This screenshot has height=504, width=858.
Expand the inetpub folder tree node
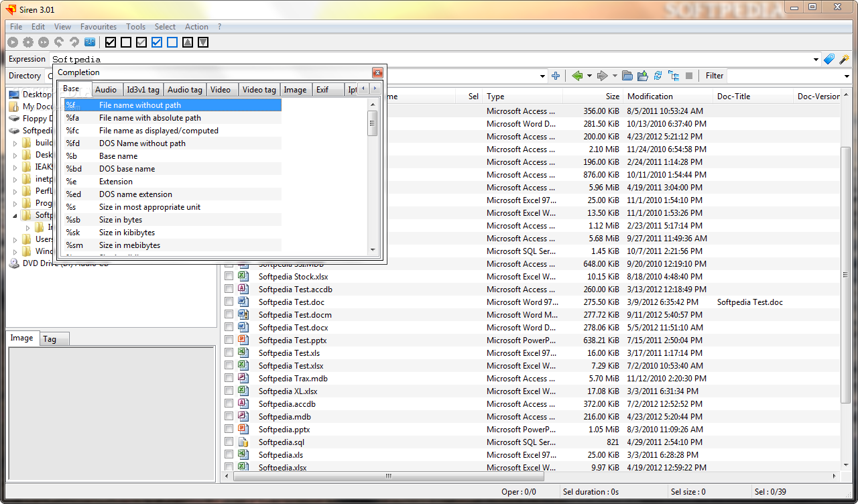click(x=15, y=179)
